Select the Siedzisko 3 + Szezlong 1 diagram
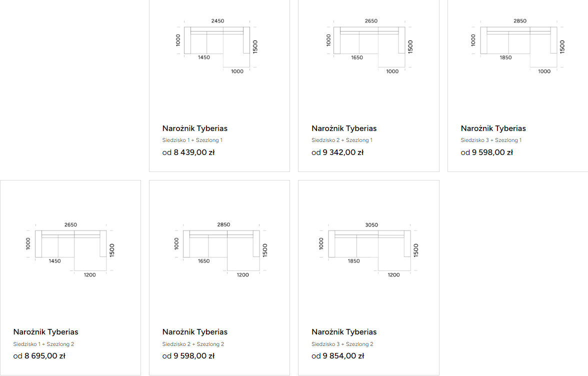588x376 pixels. click(519, 46)
